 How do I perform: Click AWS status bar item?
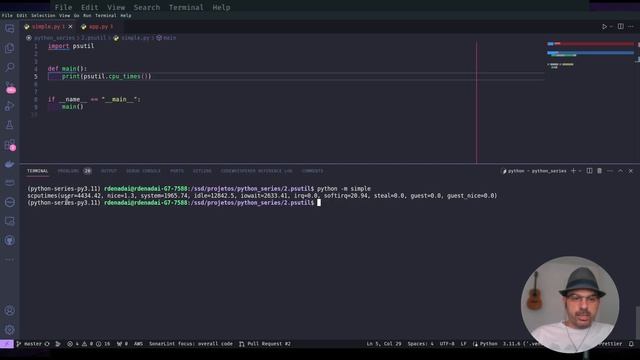coord(138,344)
